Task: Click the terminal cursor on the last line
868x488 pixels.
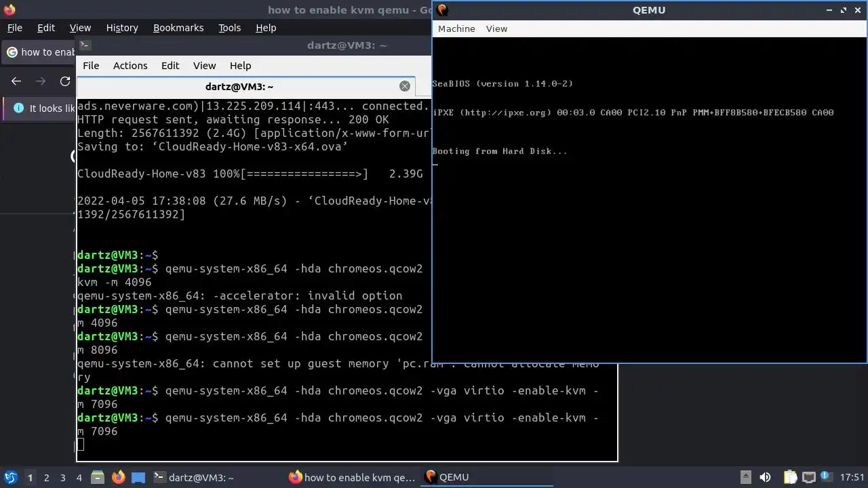Action: tap(81, 445)
